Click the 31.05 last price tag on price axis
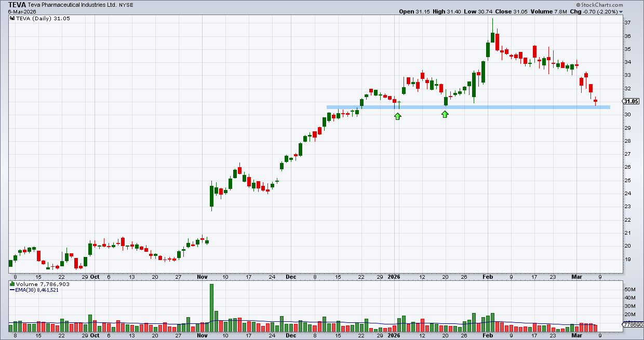The height and width of the screenshot is (340, 644). [x=630, y=102]
